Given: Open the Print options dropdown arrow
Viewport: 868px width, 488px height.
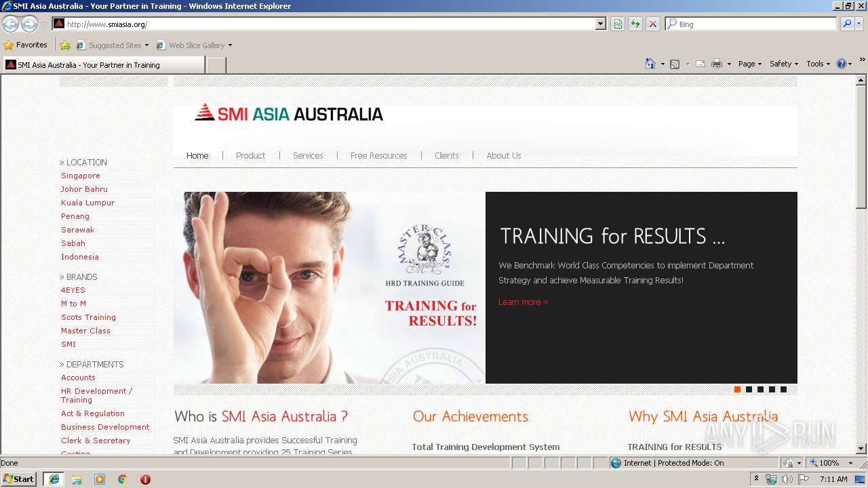Looking at the screenshot, I should pos(729,64).
